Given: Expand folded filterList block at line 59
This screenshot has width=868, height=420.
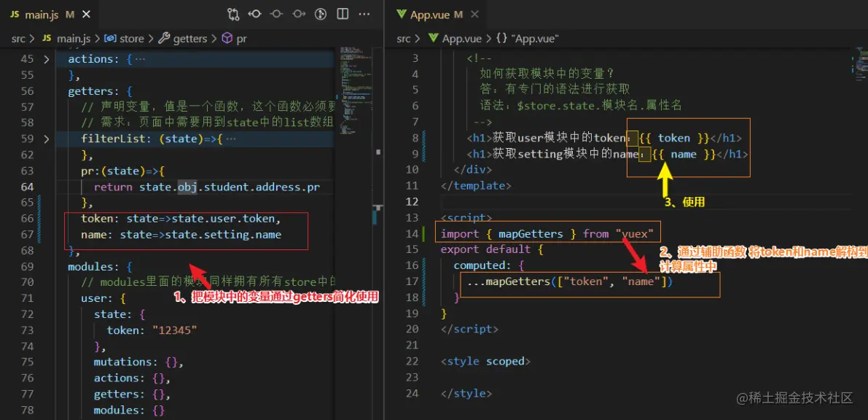Looking at the screenshot, I should pos(45,139).
